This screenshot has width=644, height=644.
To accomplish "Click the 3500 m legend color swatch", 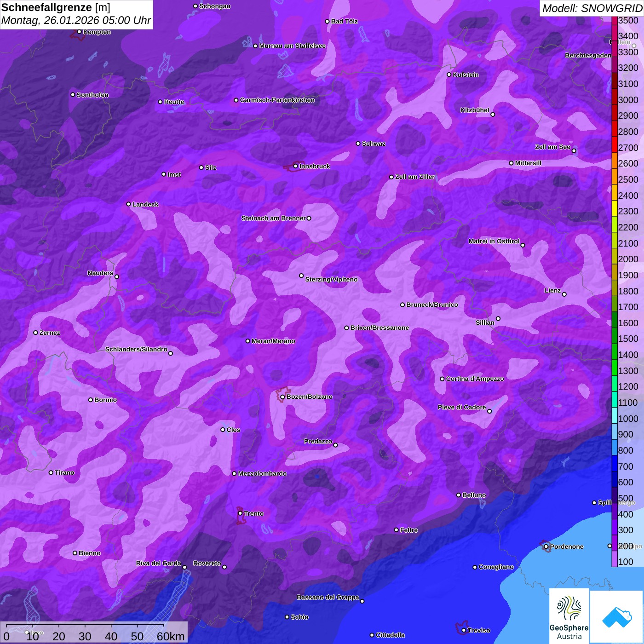I will (614, 20).
